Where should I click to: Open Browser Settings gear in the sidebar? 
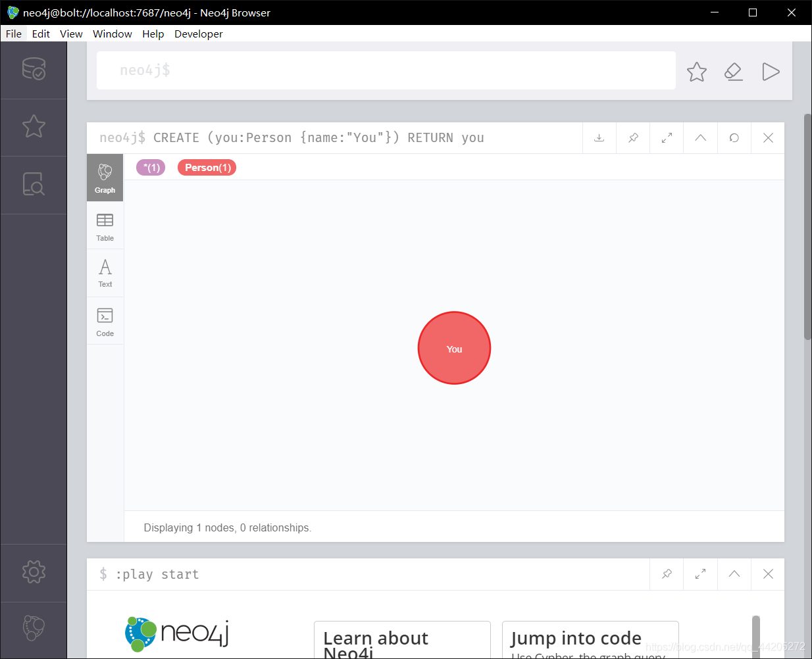point(34,572)
